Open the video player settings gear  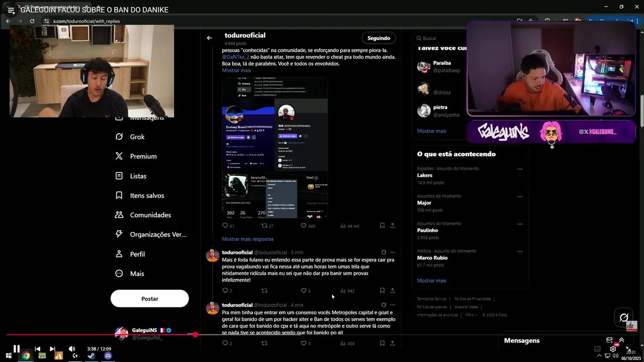click(613, 348)
